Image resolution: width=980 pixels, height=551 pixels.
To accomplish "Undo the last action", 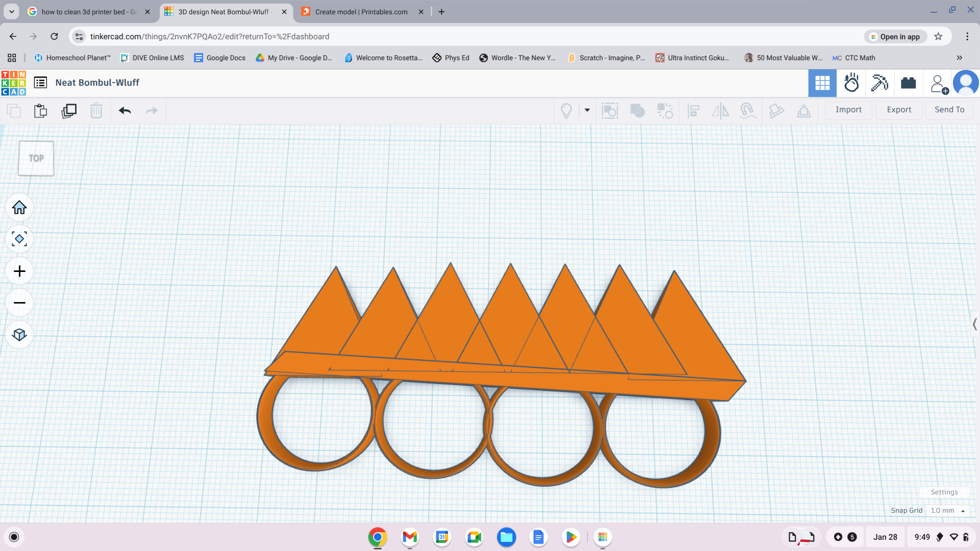I will 125,110.
